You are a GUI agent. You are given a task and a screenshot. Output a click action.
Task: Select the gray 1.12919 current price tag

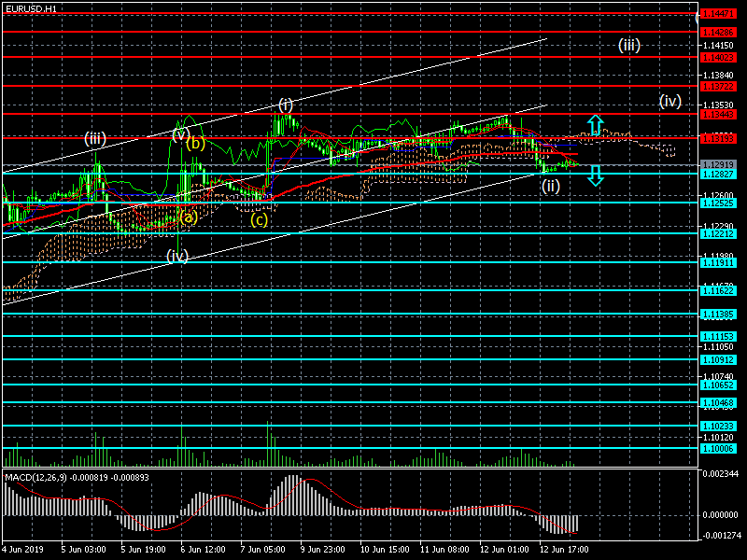(x=718, y=165)
